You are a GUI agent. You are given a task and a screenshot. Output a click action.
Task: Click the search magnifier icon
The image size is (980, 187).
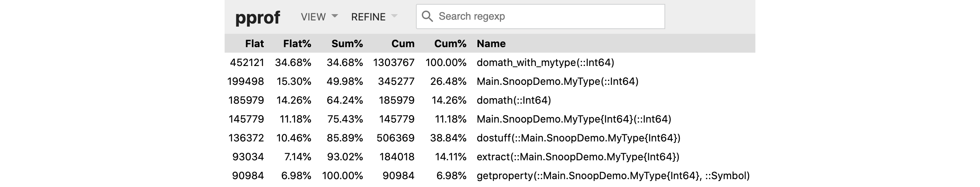pyautogui.click(x=427, y=16)
